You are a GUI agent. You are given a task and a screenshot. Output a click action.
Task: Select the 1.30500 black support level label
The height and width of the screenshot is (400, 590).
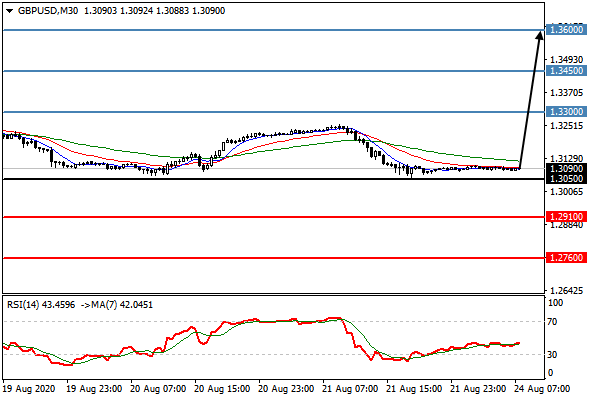pos(566,179)
